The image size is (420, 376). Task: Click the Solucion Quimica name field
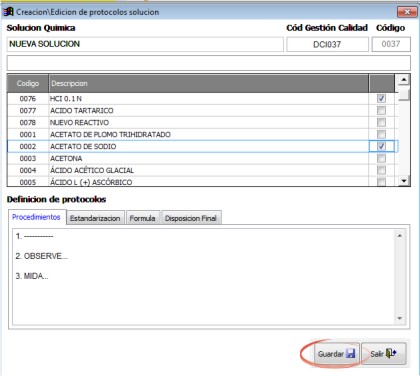tap(145, 44)
